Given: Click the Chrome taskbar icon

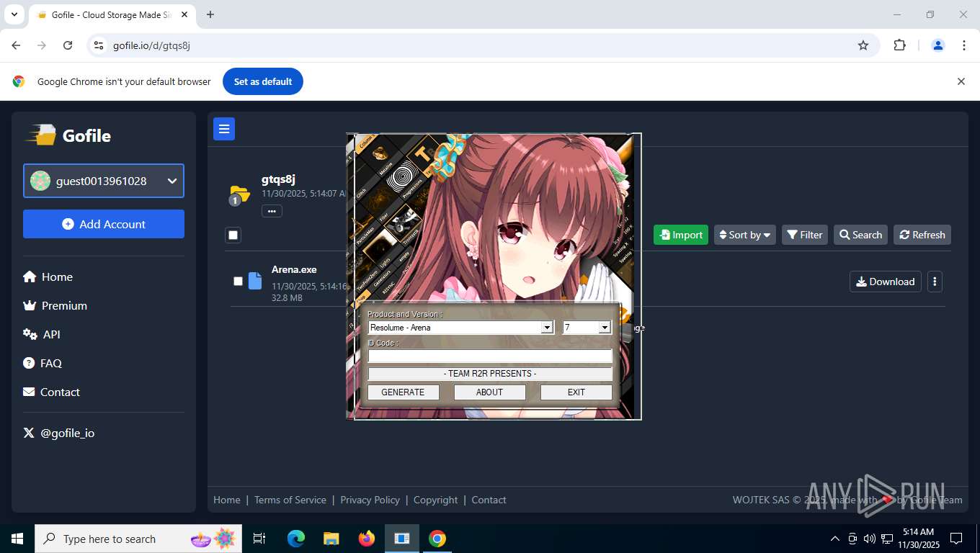Looking at the screenshot, I should (x=437, y=539).
